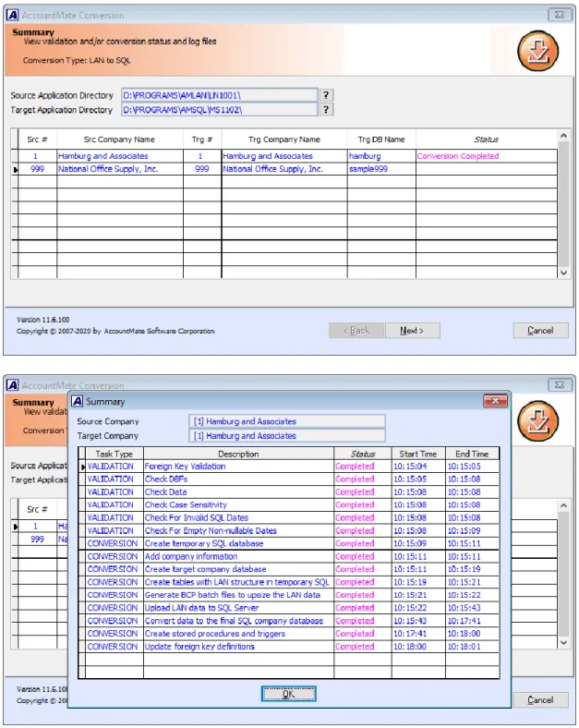This screenshot has width=579, height=728.
Task: Click the Source Application Directory path field
Action: tap(220, 95)
